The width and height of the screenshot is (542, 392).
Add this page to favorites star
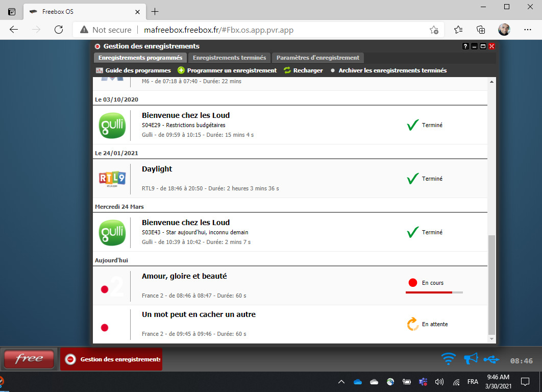click(x=434, y=30)
